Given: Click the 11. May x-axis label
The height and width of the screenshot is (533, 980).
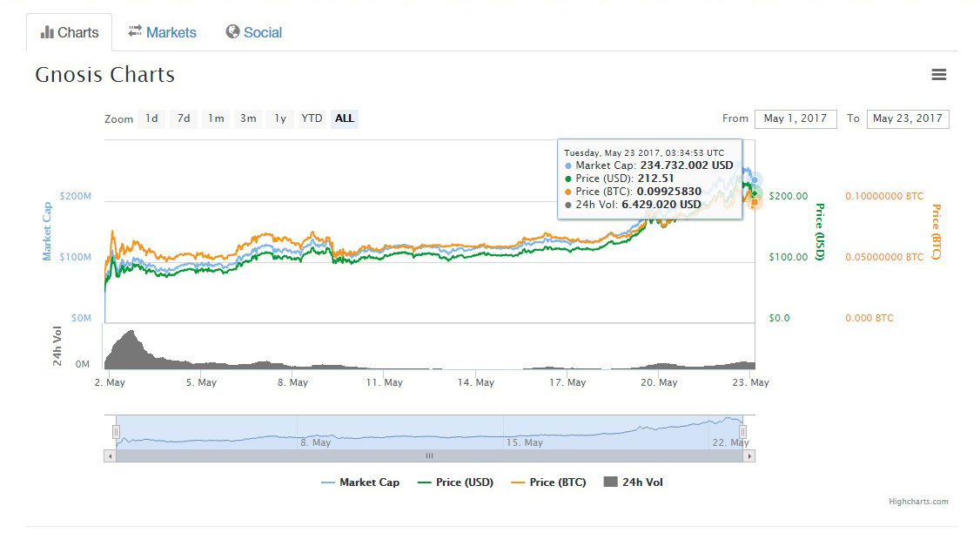Looking at the screenshot, I should 385,382.
